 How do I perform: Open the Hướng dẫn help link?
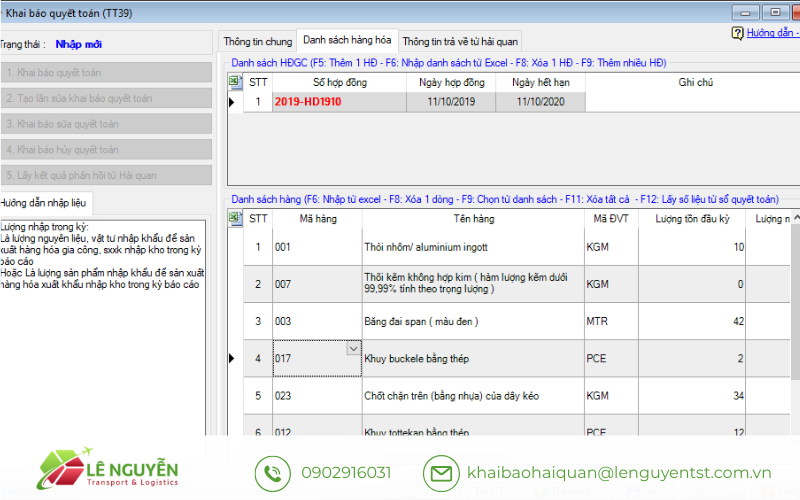coord(772,33)
